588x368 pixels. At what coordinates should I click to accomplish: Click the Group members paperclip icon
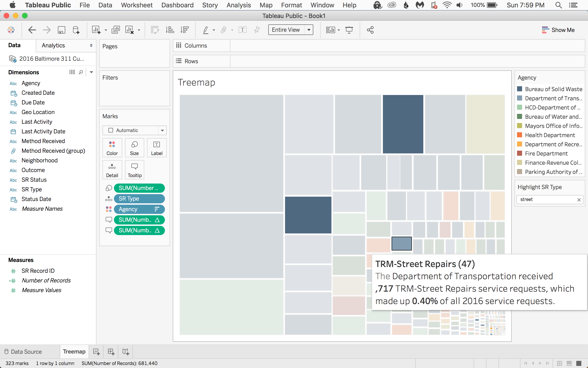click(223, 30)
